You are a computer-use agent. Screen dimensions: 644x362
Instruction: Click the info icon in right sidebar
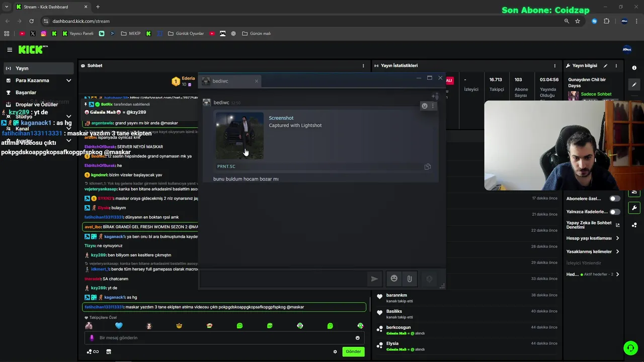634,68
